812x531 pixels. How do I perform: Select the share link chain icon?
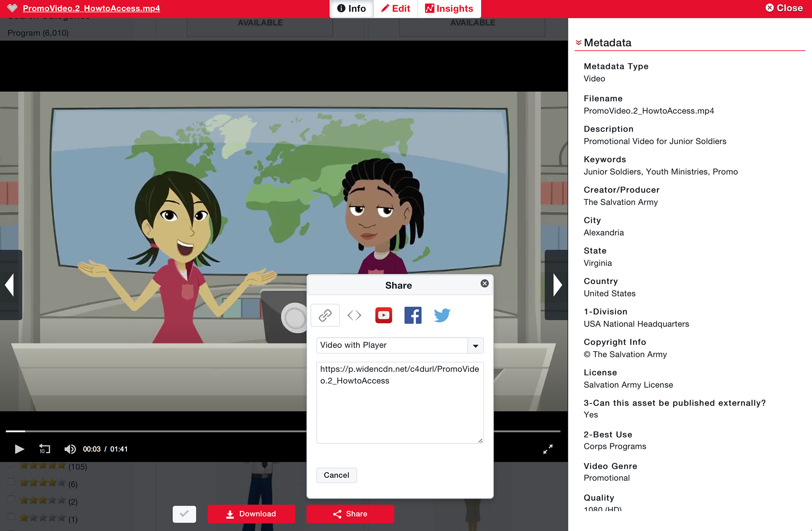pyautogui.click(x=325, y=315)
